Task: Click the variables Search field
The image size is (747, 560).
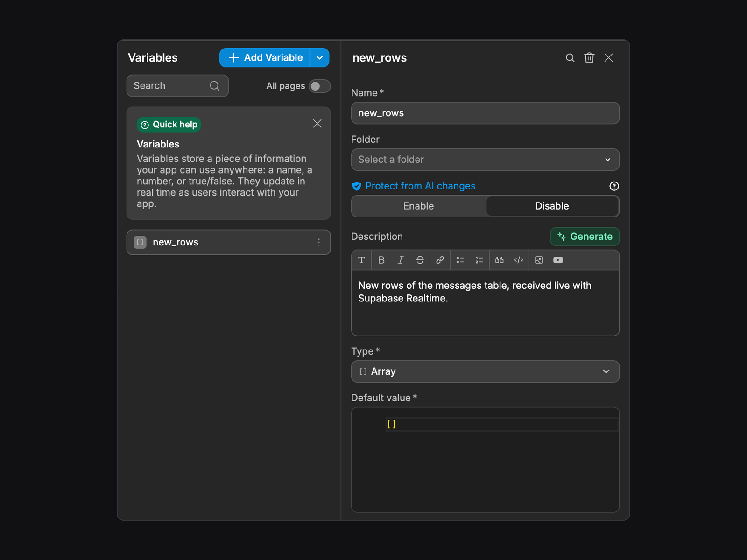Action: [177, 86]
